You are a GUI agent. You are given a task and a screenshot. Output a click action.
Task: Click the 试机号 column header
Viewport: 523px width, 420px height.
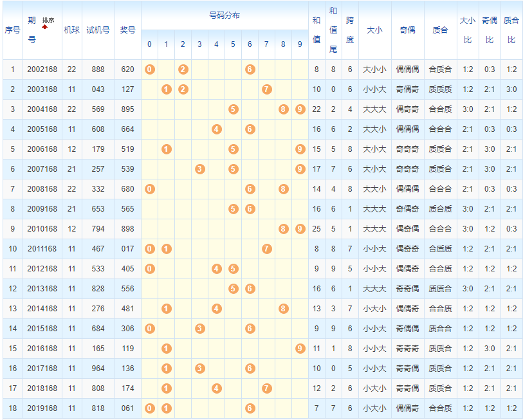tap(98, 30)
